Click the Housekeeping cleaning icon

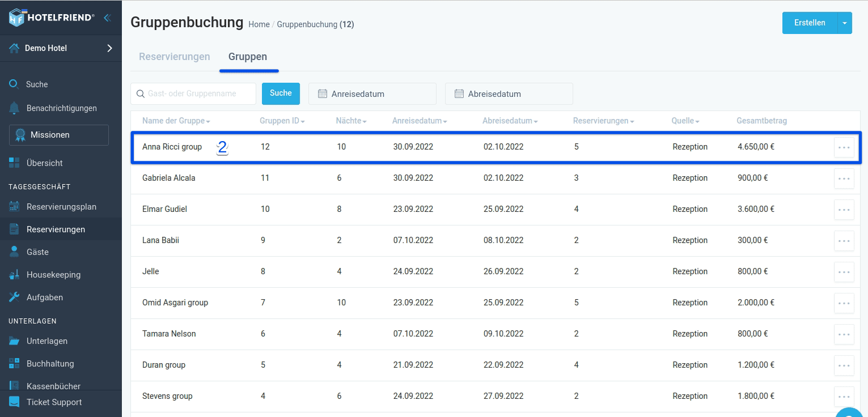point(14,275)
